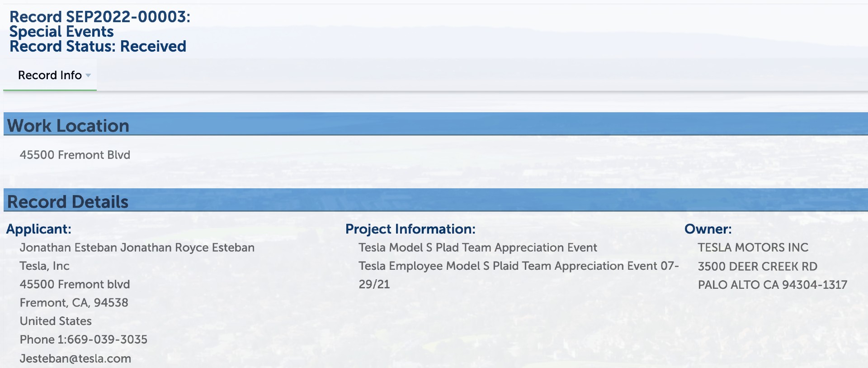The image size is (868, 368).
Task: Click the Record SEP2022-00003 title
Action: tap(100, 17)
